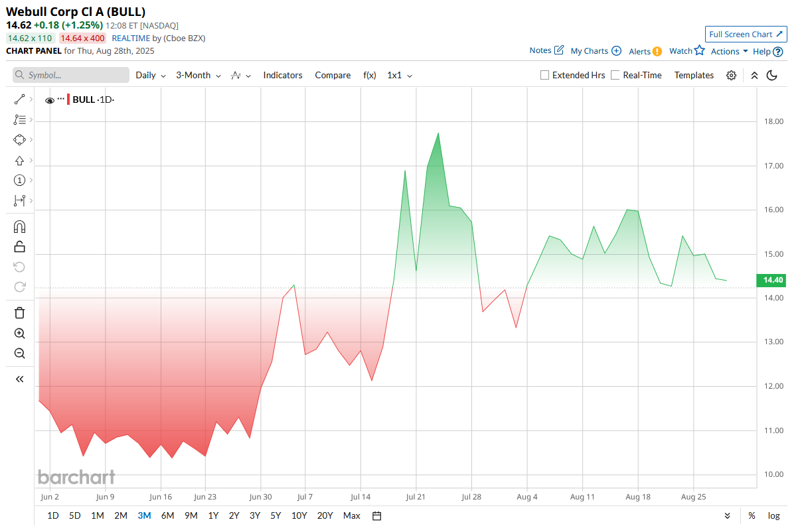The image size is (804, 532).
Task: Select the 1D time range
Action: pos(53,516)
